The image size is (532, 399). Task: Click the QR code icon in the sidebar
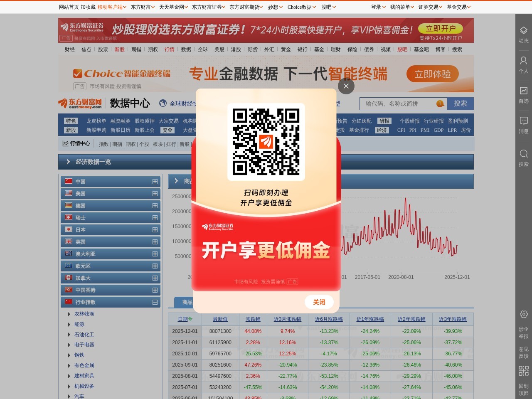coord(524,370)
